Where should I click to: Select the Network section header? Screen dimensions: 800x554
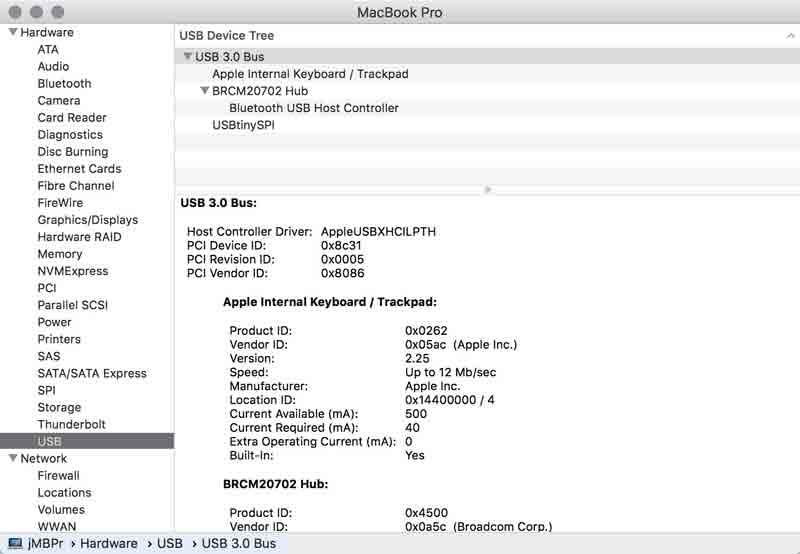43,458
